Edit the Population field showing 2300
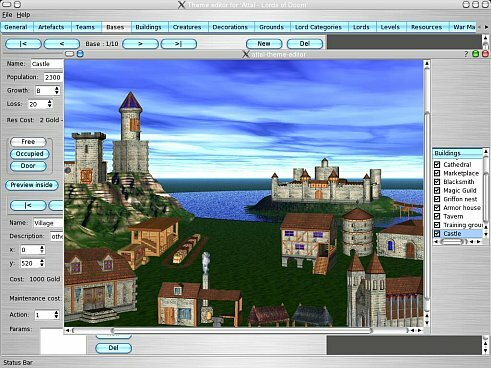This screenshot has width=491, height=368. point(53,77)
